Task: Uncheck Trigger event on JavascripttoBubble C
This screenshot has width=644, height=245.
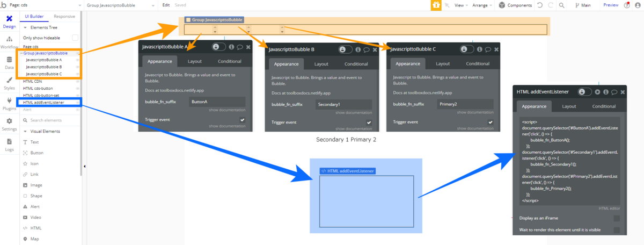Action: pos(491,122)
